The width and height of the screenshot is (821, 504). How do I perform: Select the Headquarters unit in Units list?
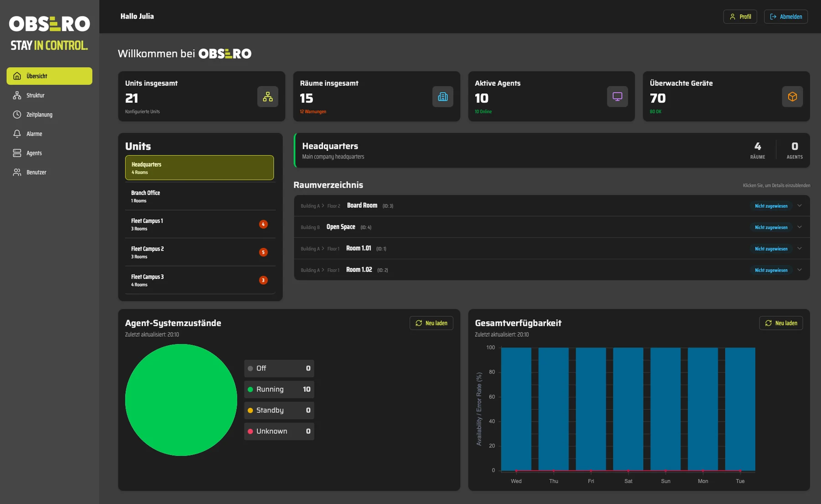pos(199,168)
